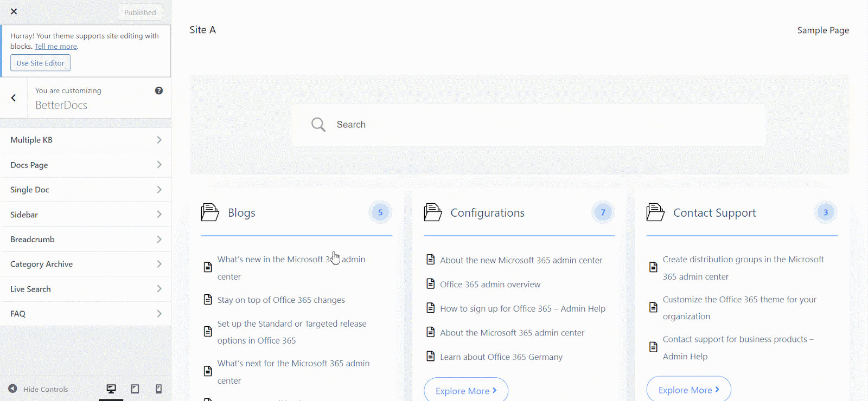Expand the Breadcrumb section chevron
The width and height of the screenshot is (868, 401).
pos(159,240)
